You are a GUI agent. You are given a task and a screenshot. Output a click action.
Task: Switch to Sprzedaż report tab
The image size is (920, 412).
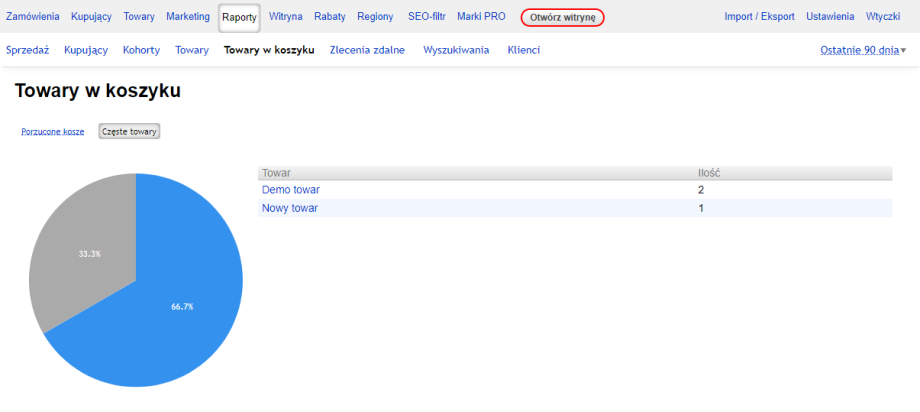27,50
